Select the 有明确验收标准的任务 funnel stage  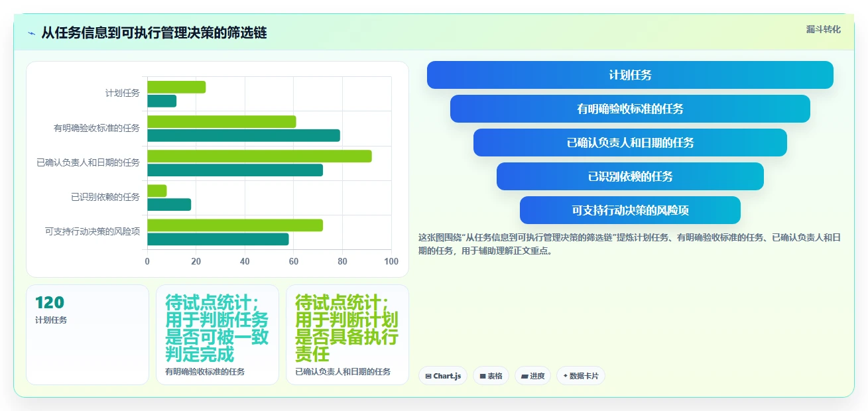click(630, 109)
